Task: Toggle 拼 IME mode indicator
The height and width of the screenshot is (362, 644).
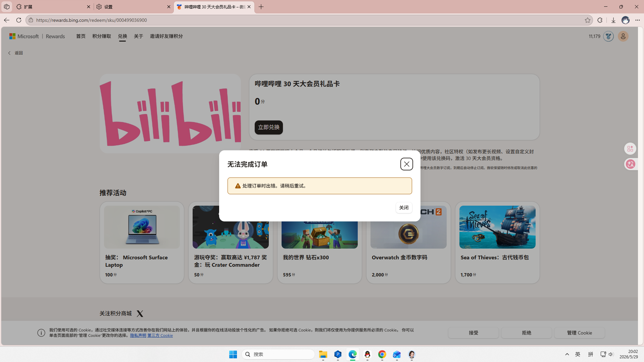Action: pyautogui.click(x=591, y=354)
